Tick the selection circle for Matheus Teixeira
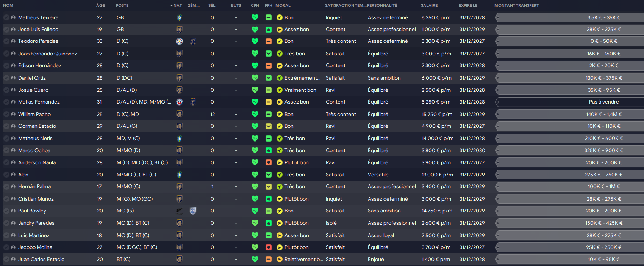644x266 pixels. coord(6,17)
